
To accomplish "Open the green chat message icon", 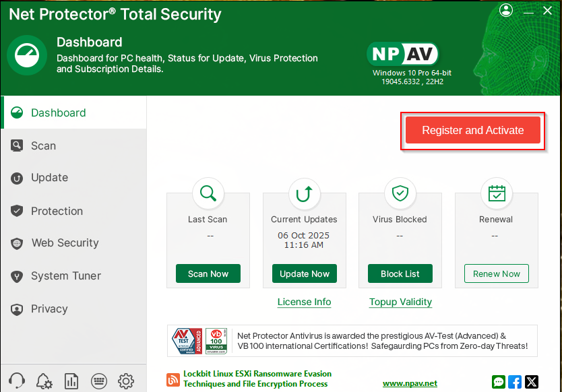I will [499, 382].
